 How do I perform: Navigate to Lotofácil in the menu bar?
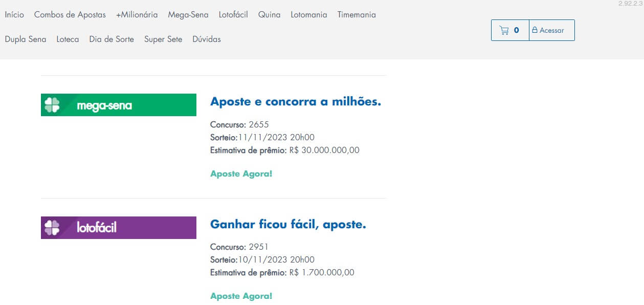click(x=233, y=15)
